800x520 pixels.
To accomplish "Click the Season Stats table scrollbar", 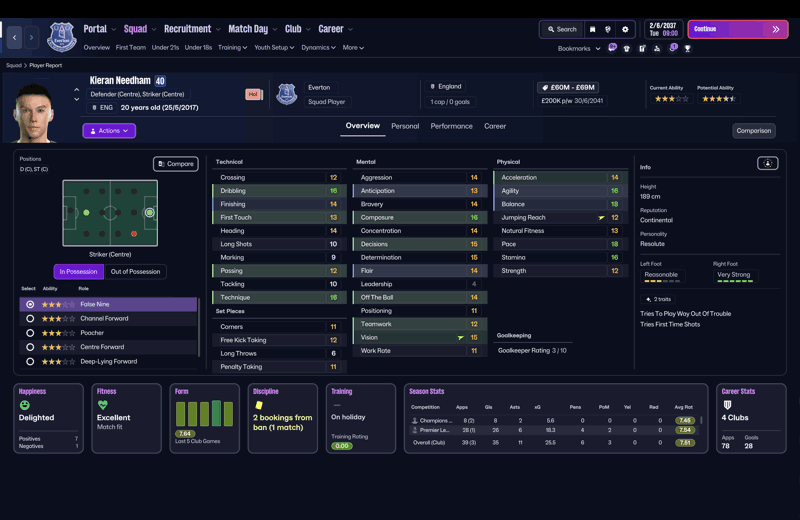I will click(702, 421).
